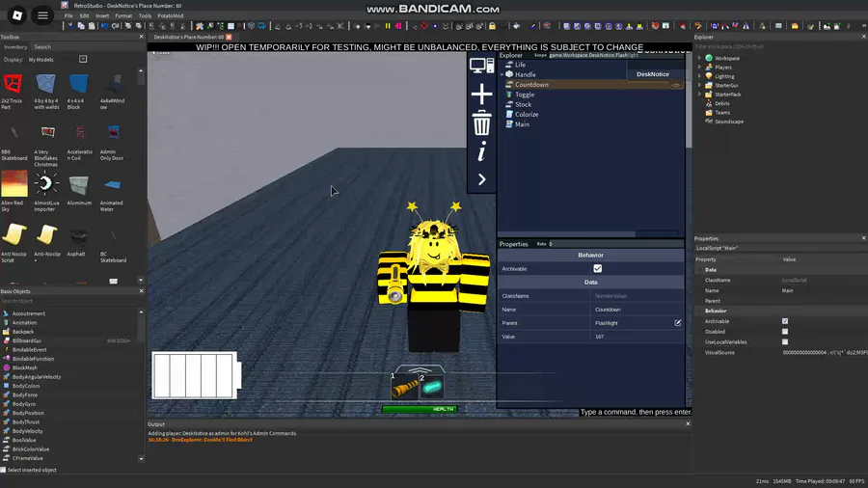Select the Toggle item in in-game Explorer
868x488 pixels.
pyautogui.click(x=525, y=95)
